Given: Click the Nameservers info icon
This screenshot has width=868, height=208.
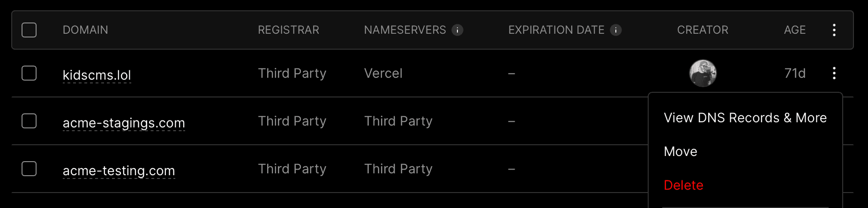Looking at the screenshot, I should click(457, 30).
